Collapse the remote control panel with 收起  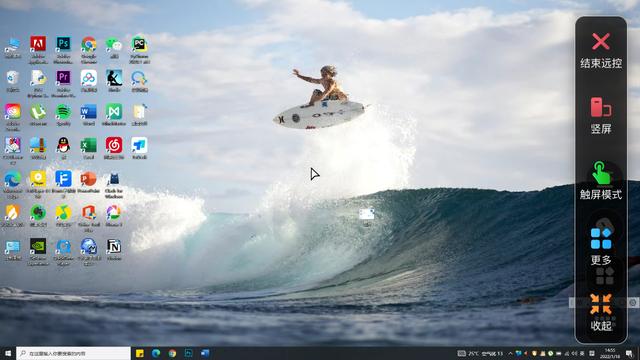pyautogui.click(x=601, y=313)
